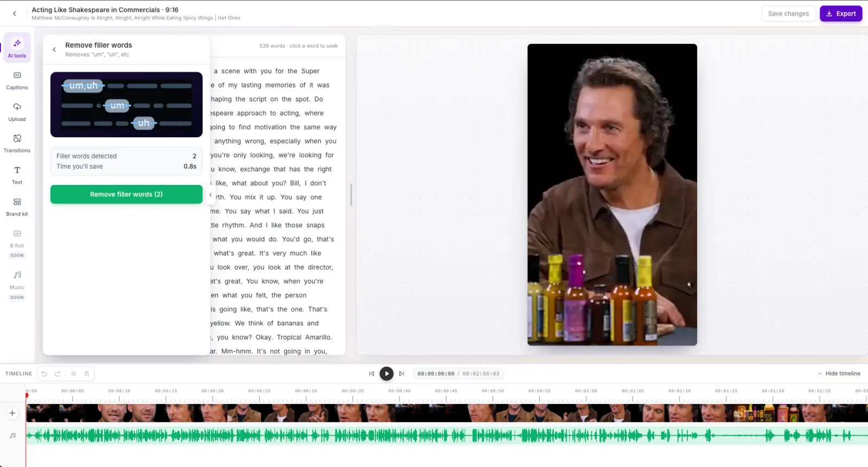868x467 pixels.
Task: Open the Upload panel
Action: [x=17, y=112]
